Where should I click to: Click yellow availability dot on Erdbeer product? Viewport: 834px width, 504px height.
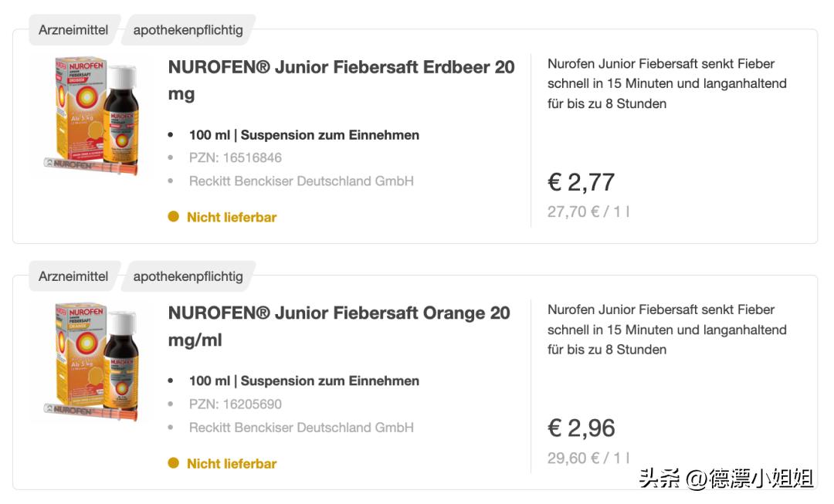[x=174, y=217]
